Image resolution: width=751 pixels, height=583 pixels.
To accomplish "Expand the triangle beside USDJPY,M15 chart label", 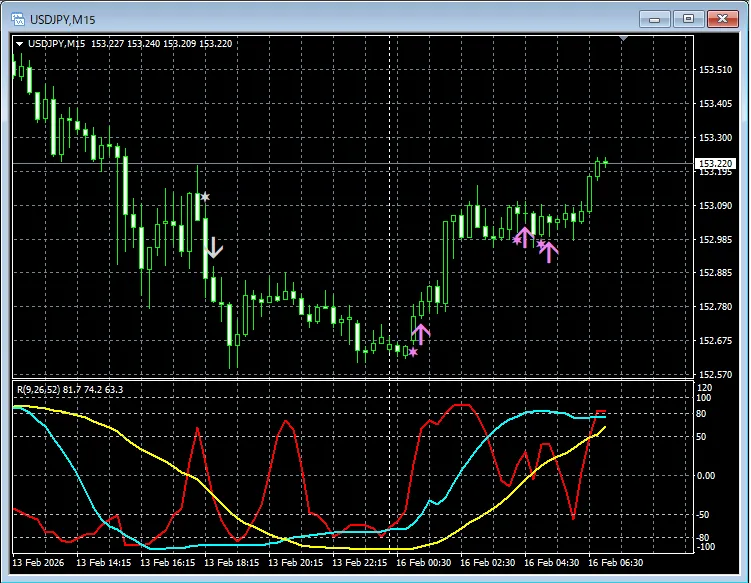I will pyautogui.click(x=19, y=44).
